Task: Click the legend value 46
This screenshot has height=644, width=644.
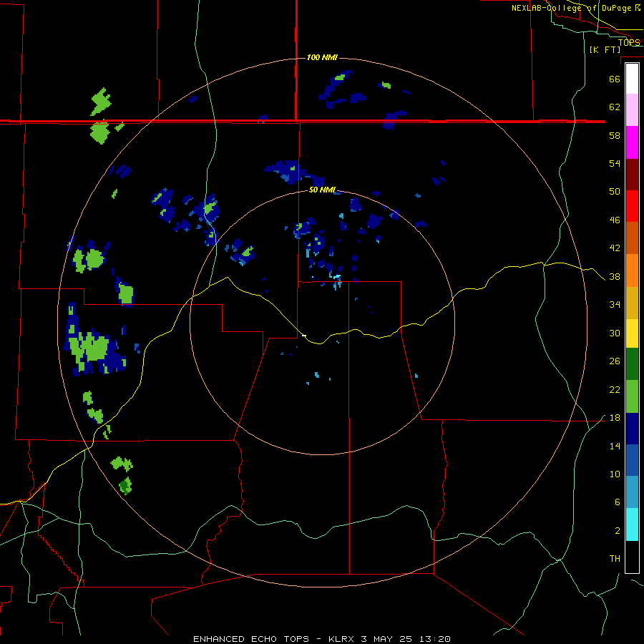Action: 615,220
